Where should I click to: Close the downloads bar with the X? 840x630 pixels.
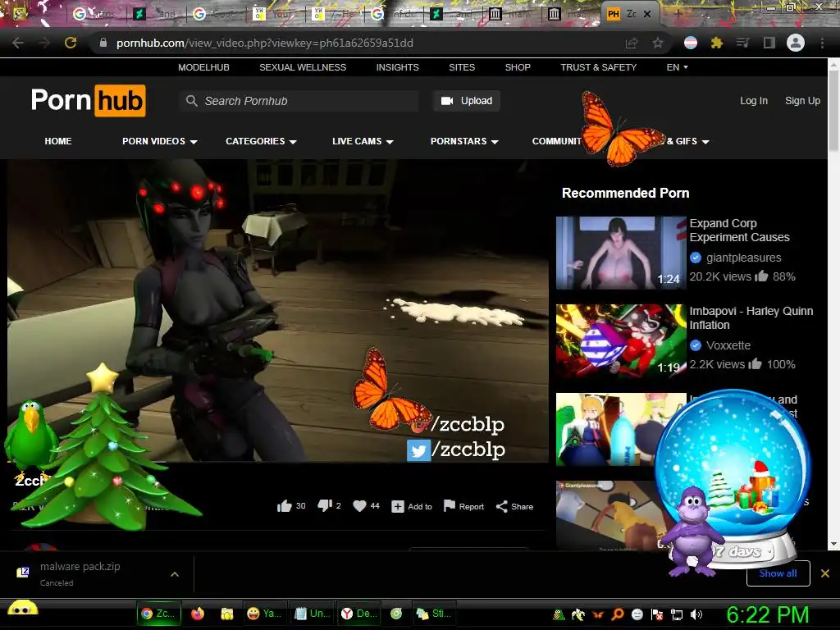pos(825,573)
